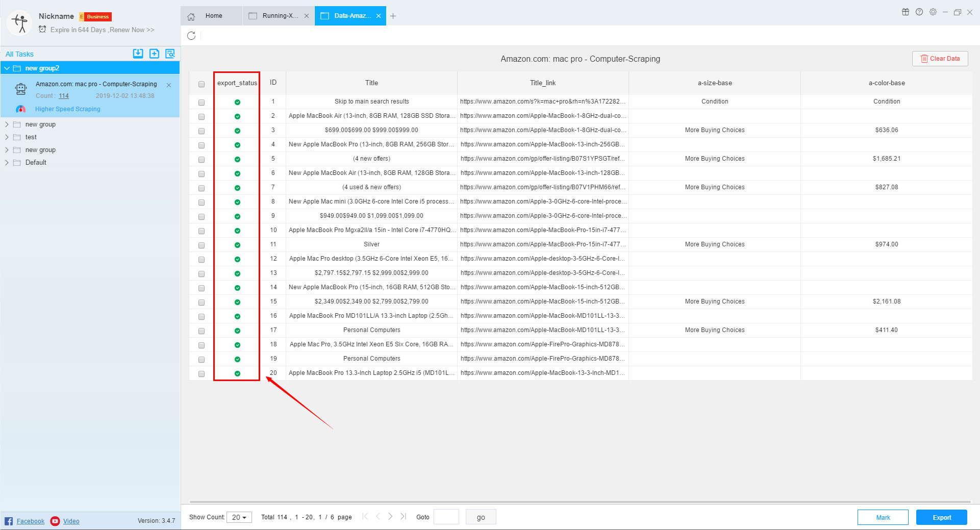Open the Show Count 20 dropdown
The width and height of the screenshot is (980, 530).
[x=239, y=517]
